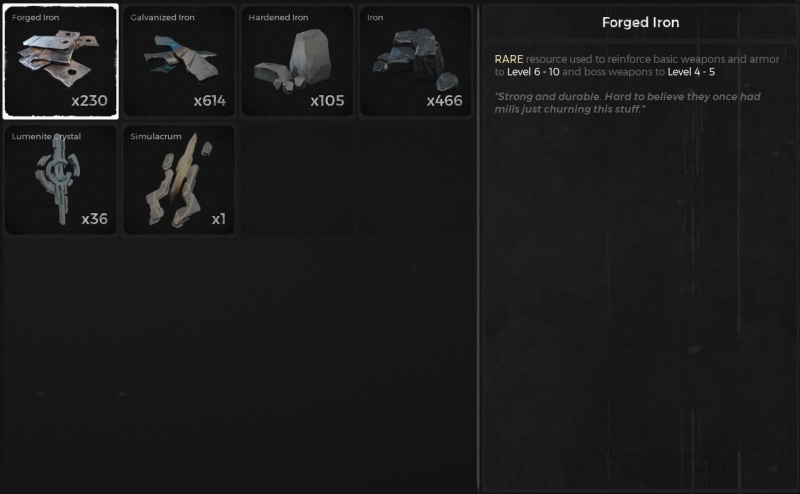The image size is (800, 494).
Task: Click the x105 Hardened Iron quantity
Action: (328, 101)
